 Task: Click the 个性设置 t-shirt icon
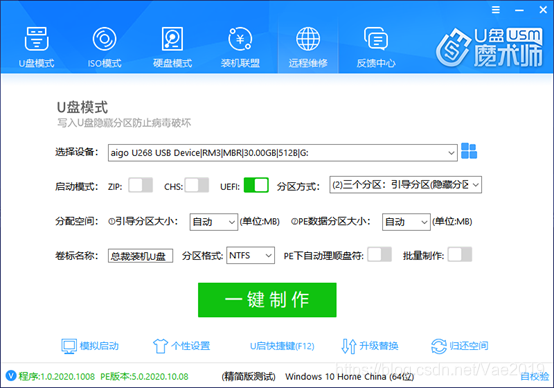pos(160,346)
